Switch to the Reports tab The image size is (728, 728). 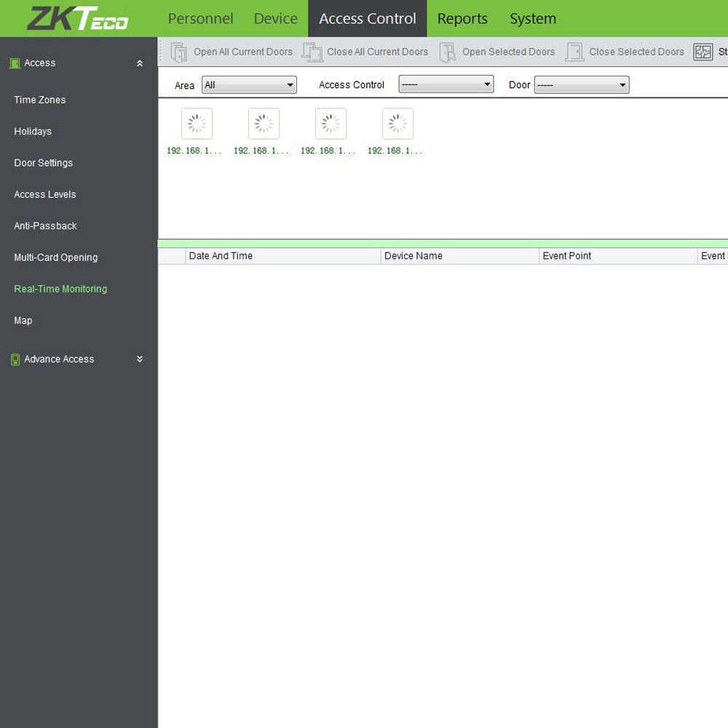pyautogui.click(x=462, y=19)
